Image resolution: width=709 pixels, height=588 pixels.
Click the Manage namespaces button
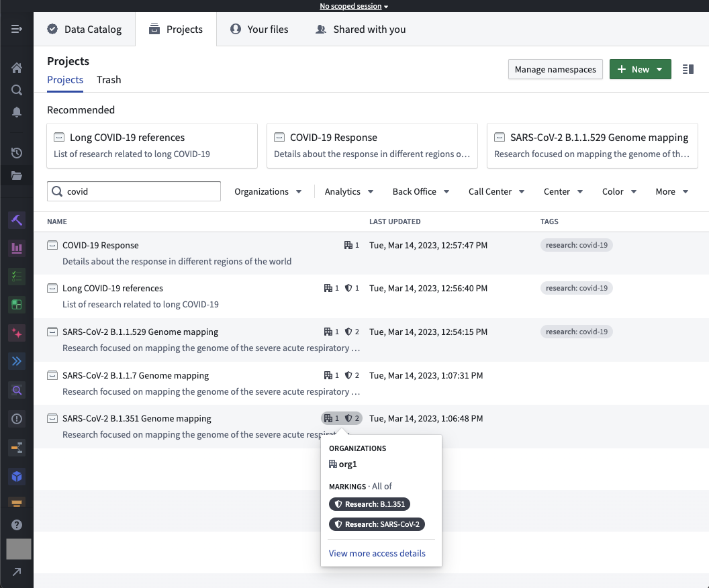[x=555, y=69]
